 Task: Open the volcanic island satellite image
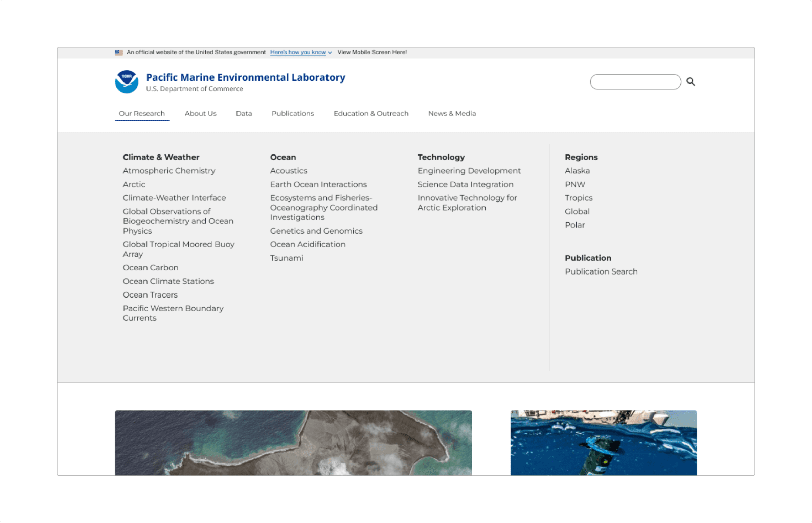pyautogui.click(x=293, y=443)
